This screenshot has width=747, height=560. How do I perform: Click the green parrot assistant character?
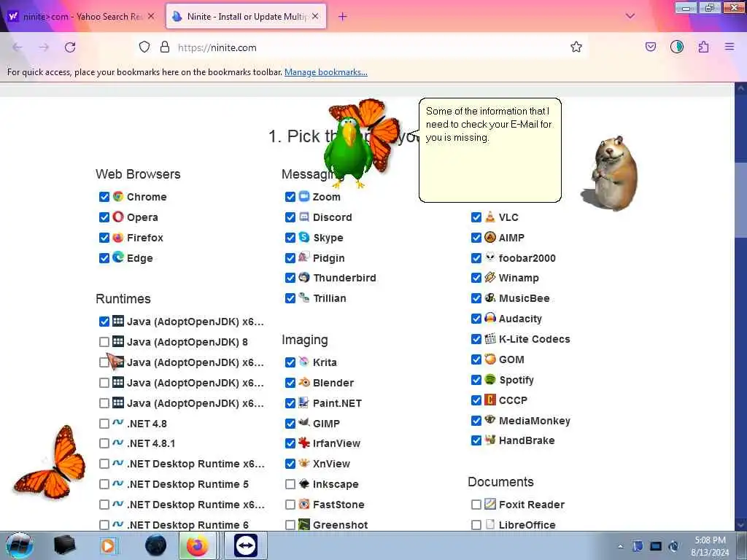tap(348, 152)
